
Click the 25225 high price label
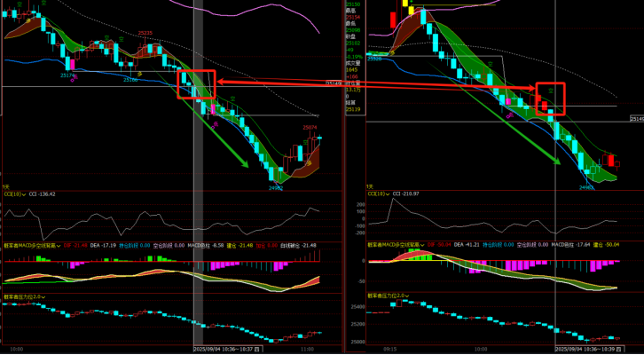pos(145,32)
